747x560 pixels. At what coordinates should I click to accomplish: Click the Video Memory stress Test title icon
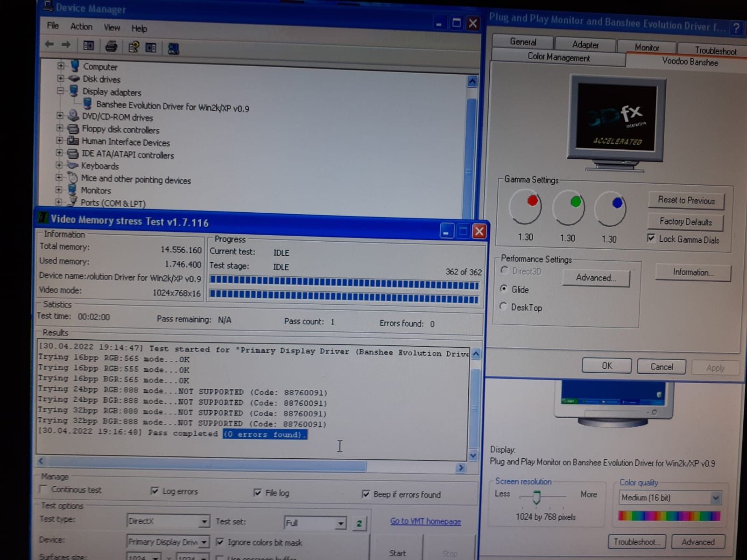pyautogui.click(x=43, y=217)
